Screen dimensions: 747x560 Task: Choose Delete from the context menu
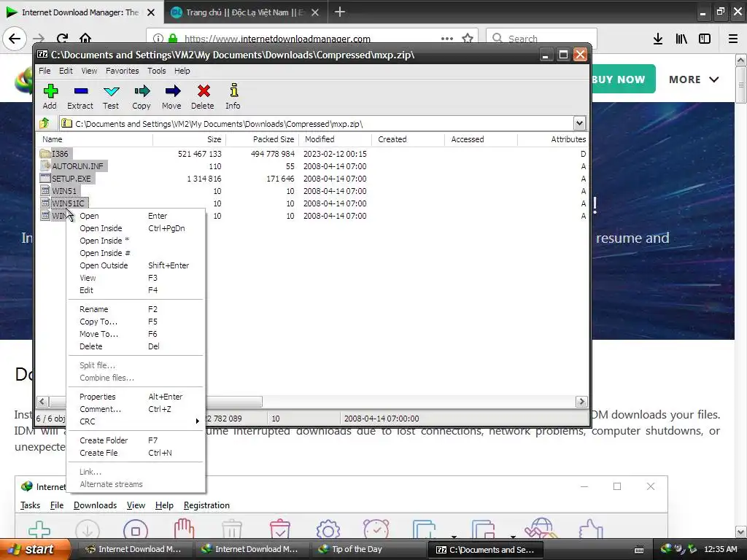click(136, 346)
